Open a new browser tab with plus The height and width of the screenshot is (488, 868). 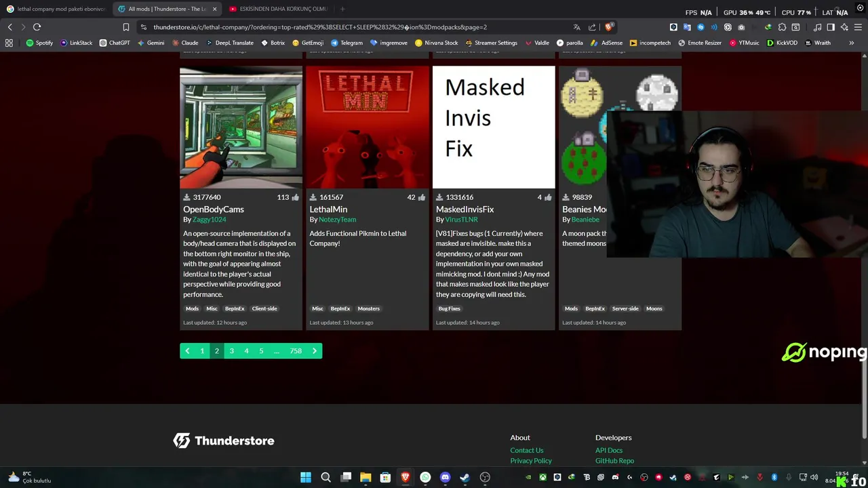click(342, 9)
